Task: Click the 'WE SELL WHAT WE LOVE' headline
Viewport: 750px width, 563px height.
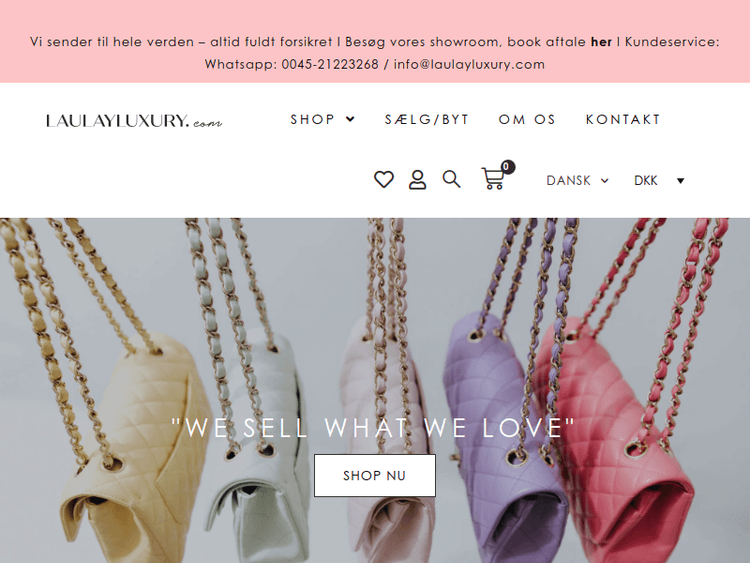Action: [373, 427]
